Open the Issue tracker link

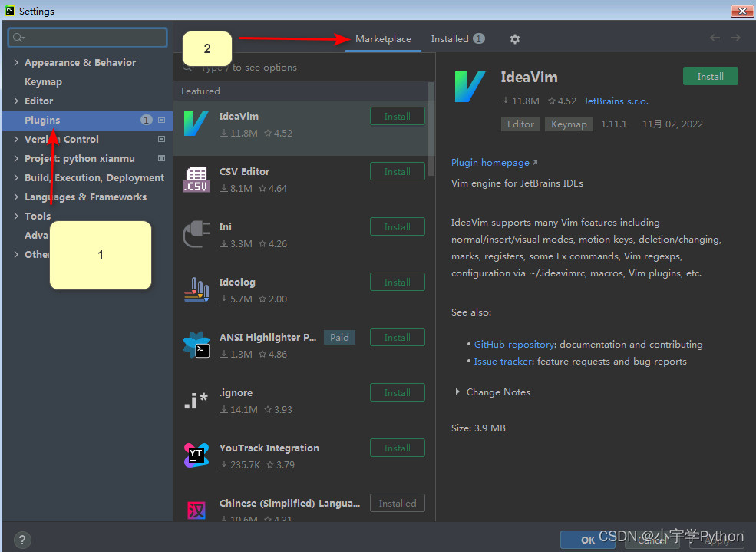503,361
